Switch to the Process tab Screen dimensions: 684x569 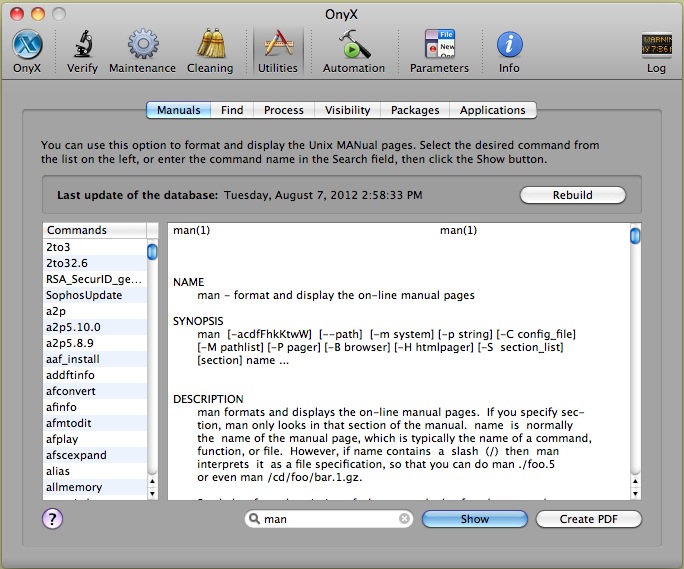coord(284,110)
